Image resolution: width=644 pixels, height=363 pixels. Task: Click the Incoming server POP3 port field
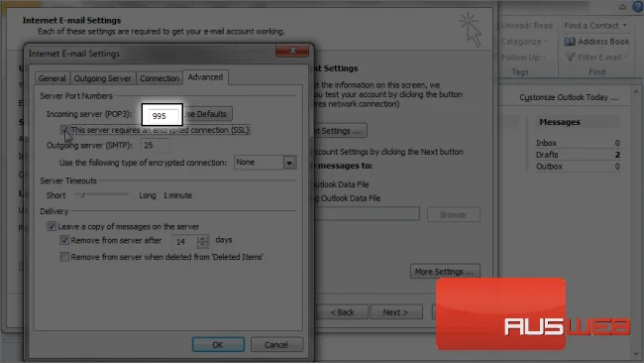(163, 115)
